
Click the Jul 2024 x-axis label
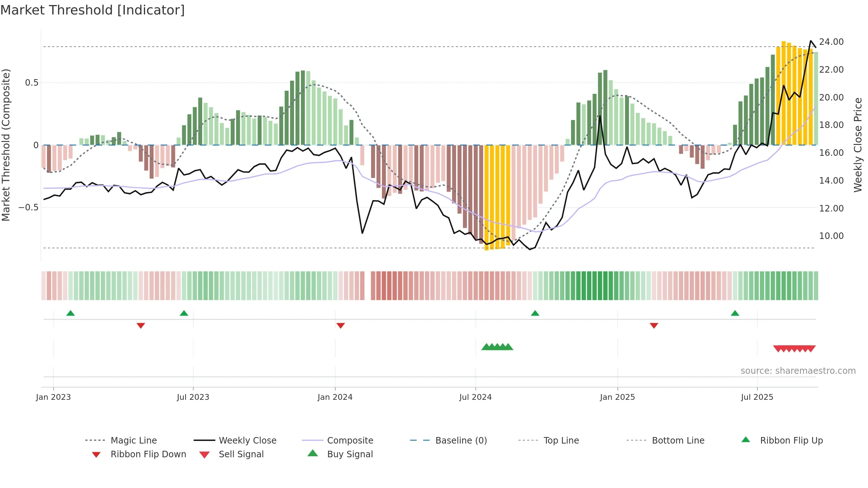point(476,397)
